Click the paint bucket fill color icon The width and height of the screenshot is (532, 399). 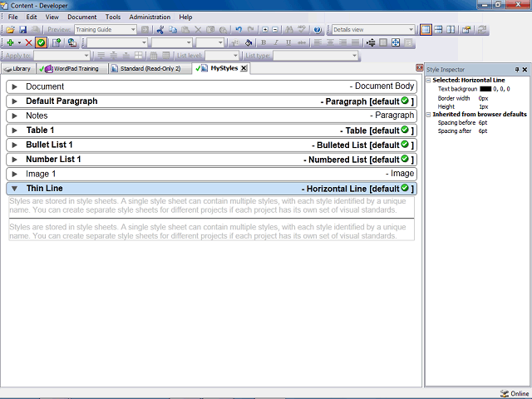tap(249, 42)
